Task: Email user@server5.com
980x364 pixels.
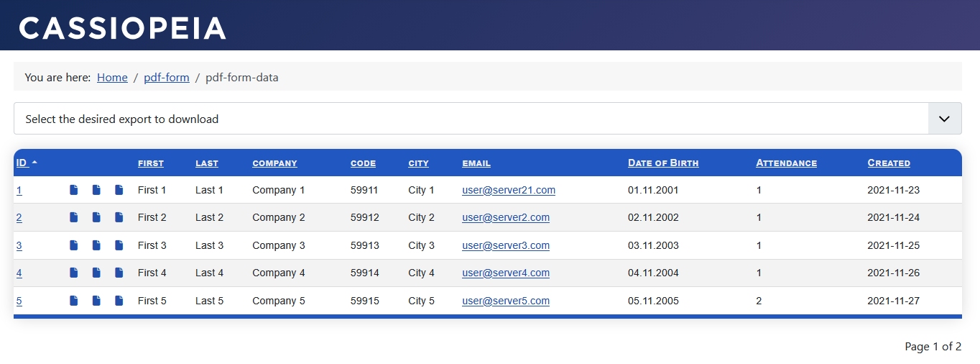Action: 506,301
